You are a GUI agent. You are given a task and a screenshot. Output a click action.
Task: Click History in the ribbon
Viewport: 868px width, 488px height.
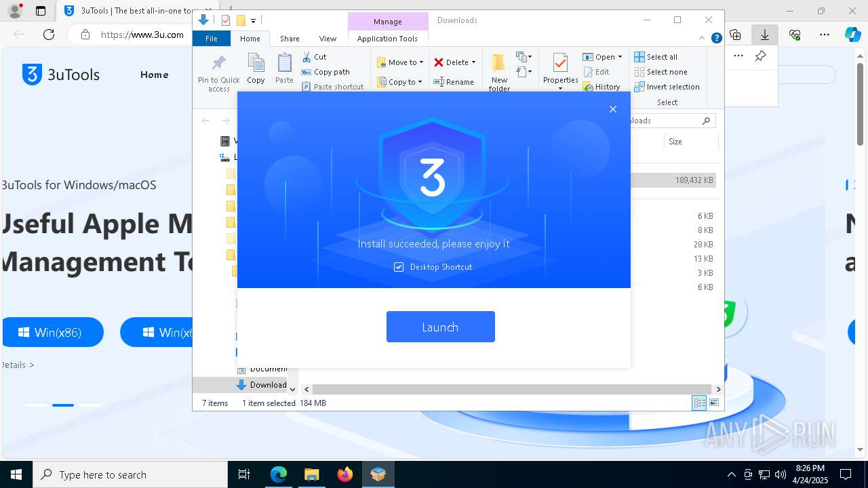(601, 87)
